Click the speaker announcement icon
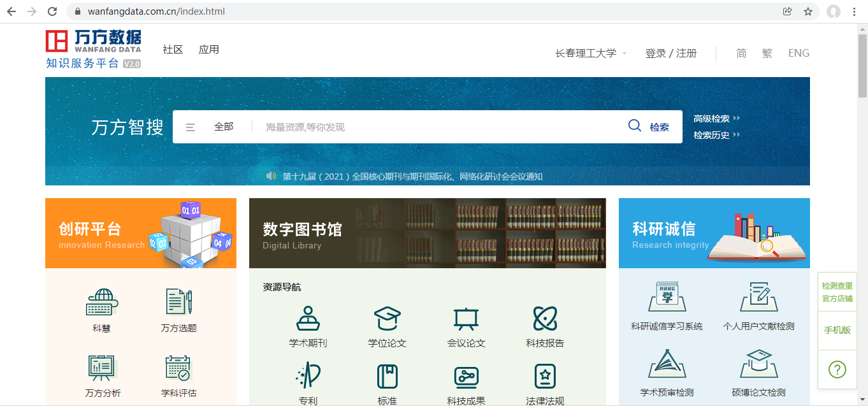 click(271, 176)
